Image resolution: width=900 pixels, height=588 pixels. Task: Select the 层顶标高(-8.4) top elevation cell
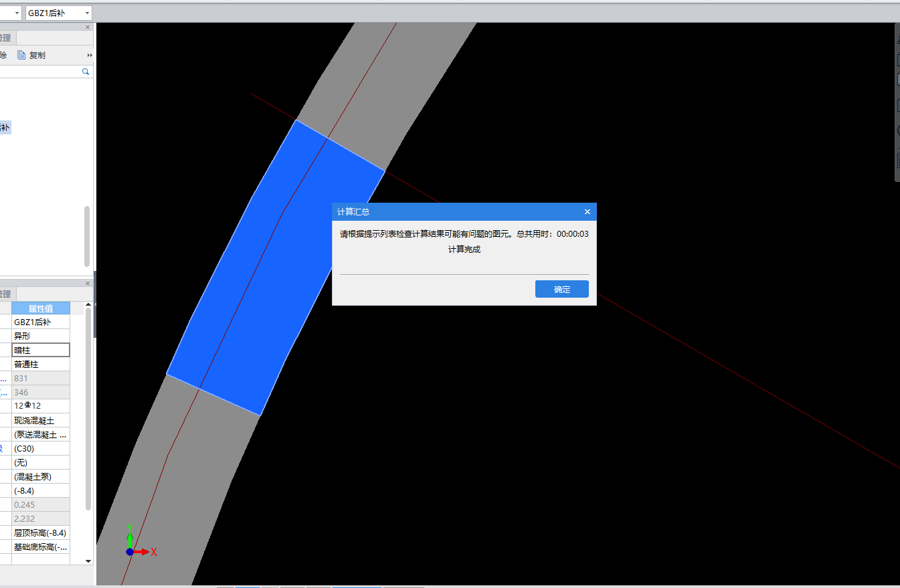click(41, 532)
